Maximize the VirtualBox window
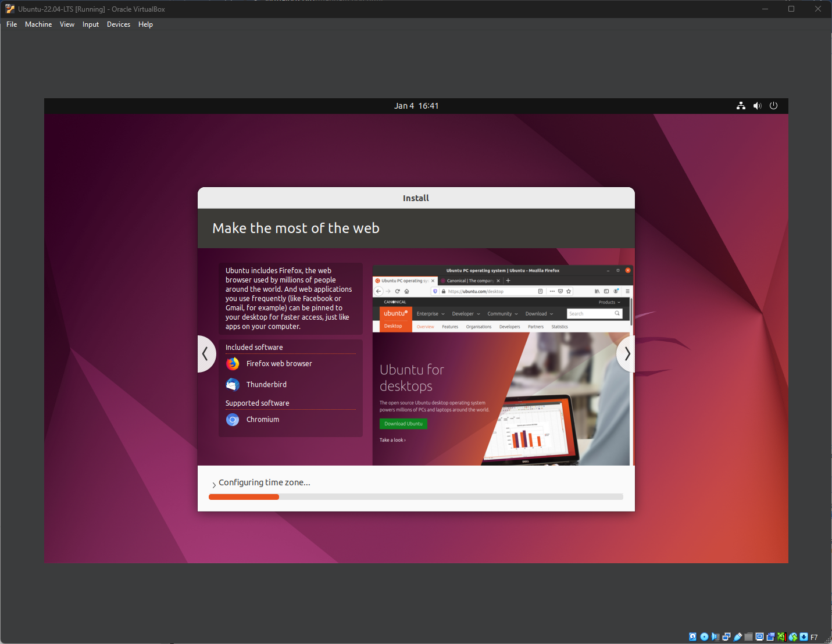Viewport: 832px width, 644px height. click(x=791, y=9)
